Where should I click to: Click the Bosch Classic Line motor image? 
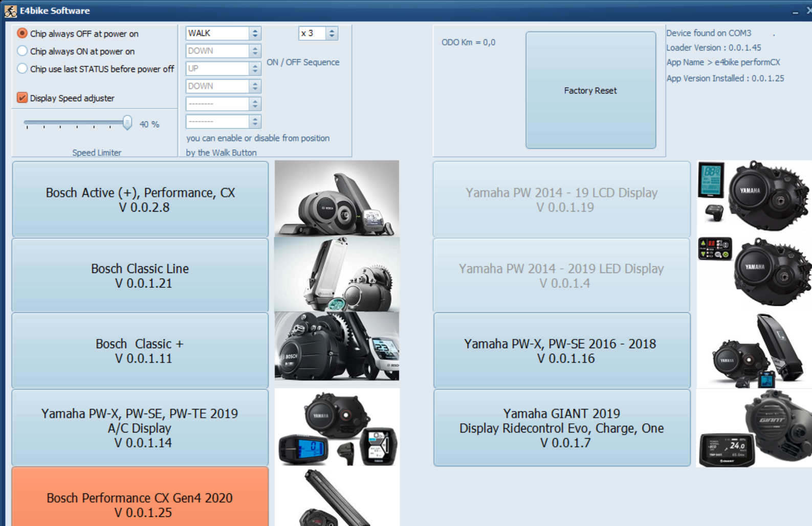(337, 275)
